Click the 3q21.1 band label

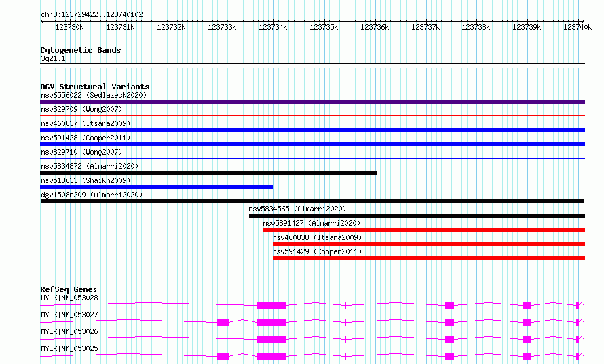[x=53, y=58]
